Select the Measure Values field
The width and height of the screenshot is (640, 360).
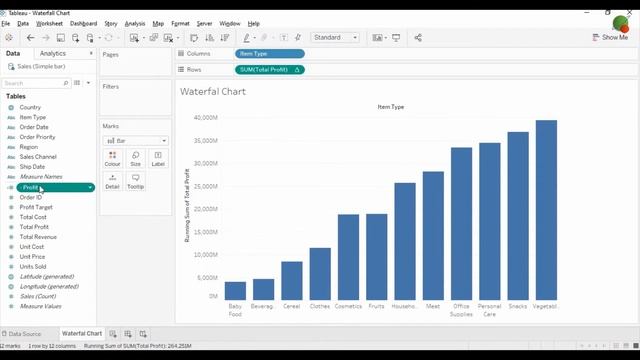[x=40, y=306]
